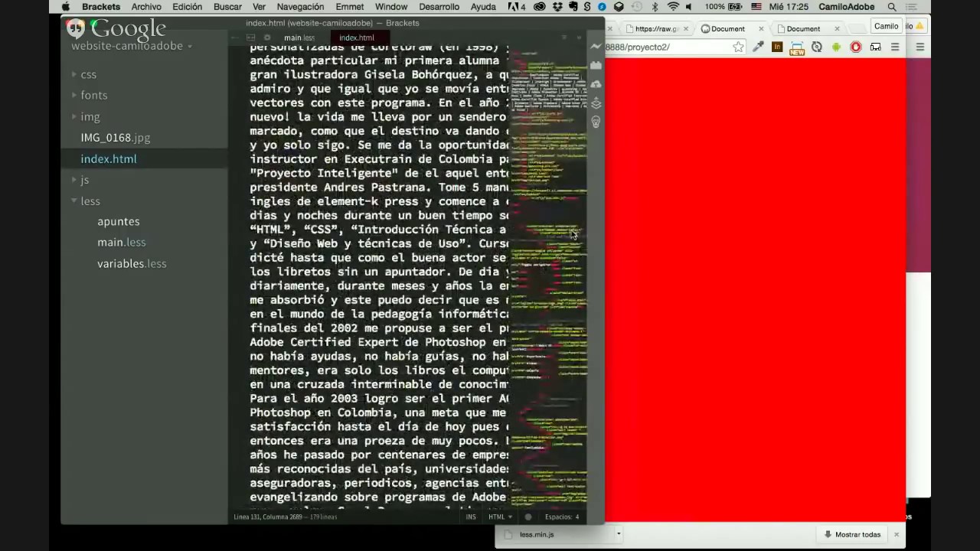Screen dimensions: 980x551
Task: Click the InDesign 'In' extension icon in Chrome
Action: tap(777, 47)
